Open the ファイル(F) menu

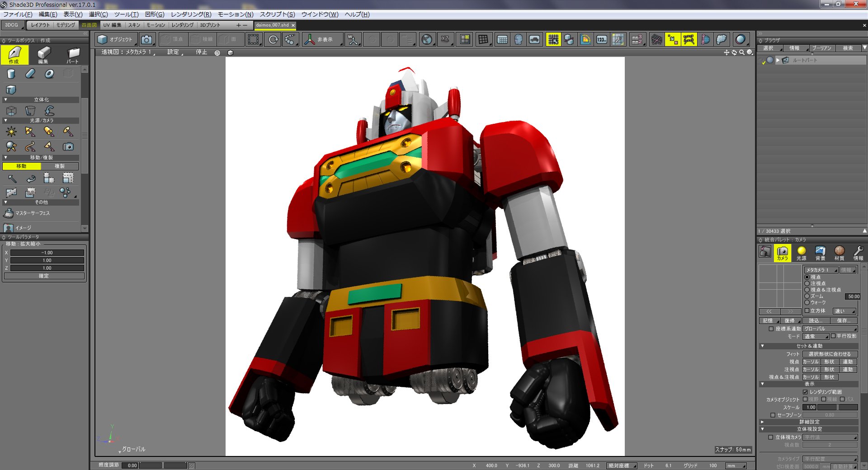click(x=18, y=14)
